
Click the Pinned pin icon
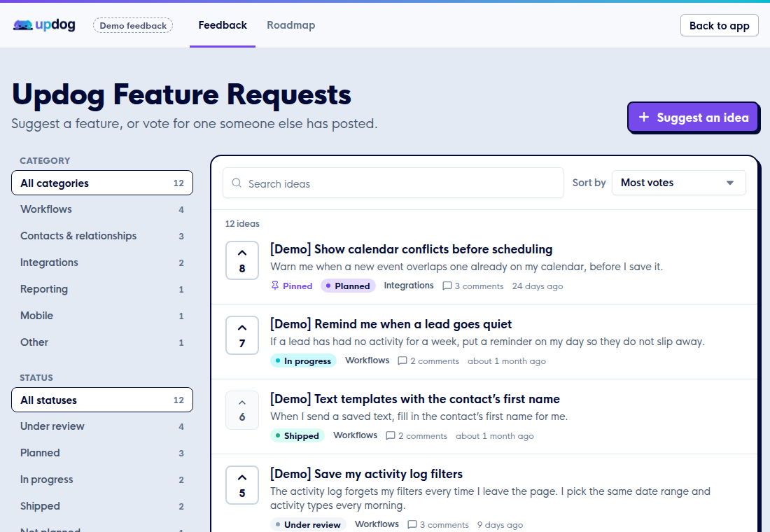point(275,286)
